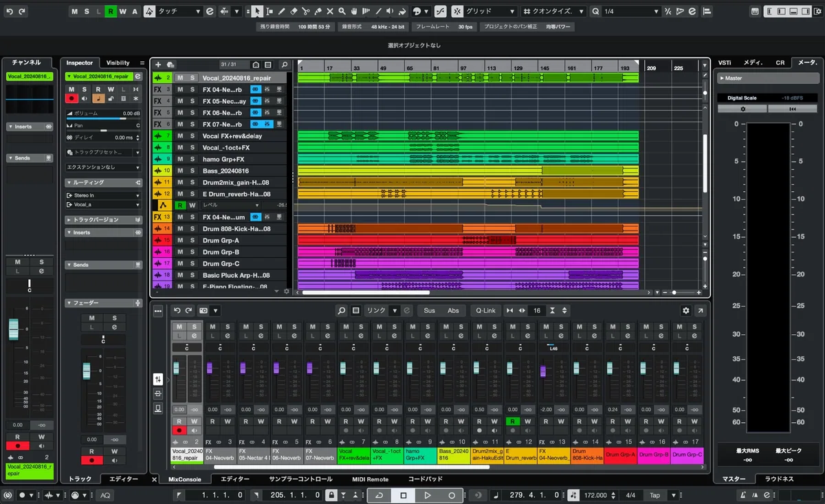Open the Vocal_a output routing dropdown

103,204
